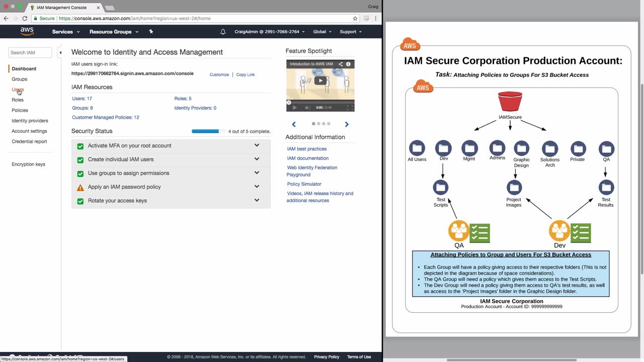The width and height of the screenshot is (644, 362).
Task: Click the Dev group icon in the diagram
Action: pyautogui.click(x=559, y=231)
